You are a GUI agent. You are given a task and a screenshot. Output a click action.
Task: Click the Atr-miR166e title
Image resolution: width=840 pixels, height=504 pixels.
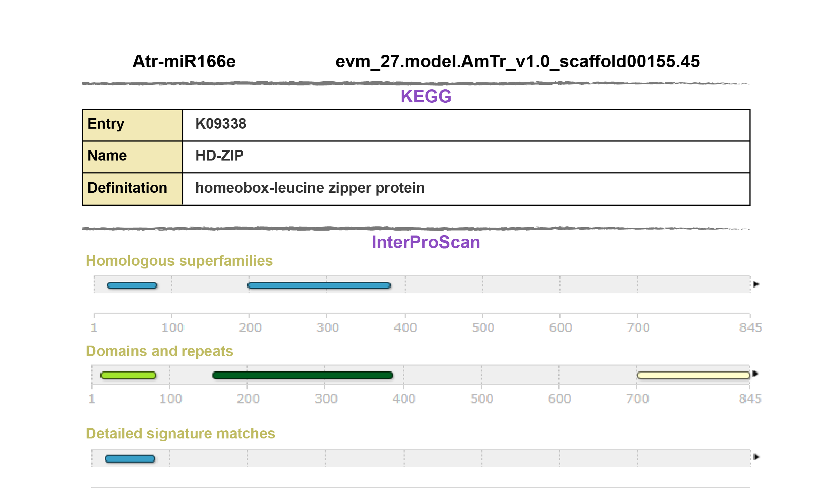click(x=184, y=61)
